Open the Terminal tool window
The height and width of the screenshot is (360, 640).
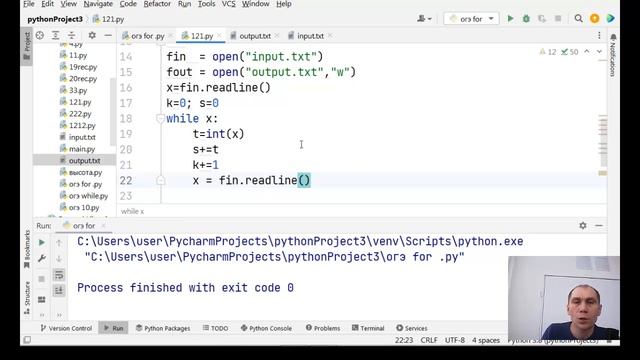(x=368, y=328)
